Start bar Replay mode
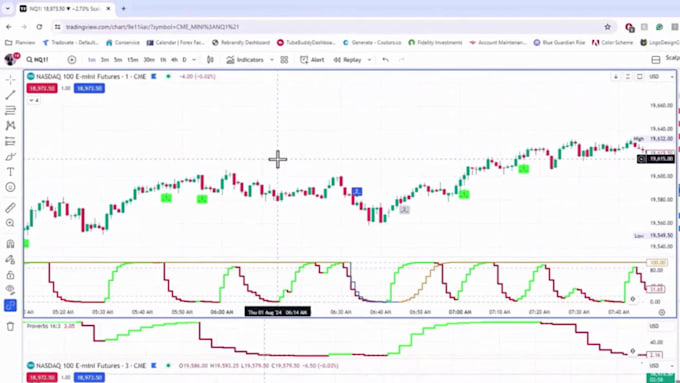The image size is (680, 383). 348,60
